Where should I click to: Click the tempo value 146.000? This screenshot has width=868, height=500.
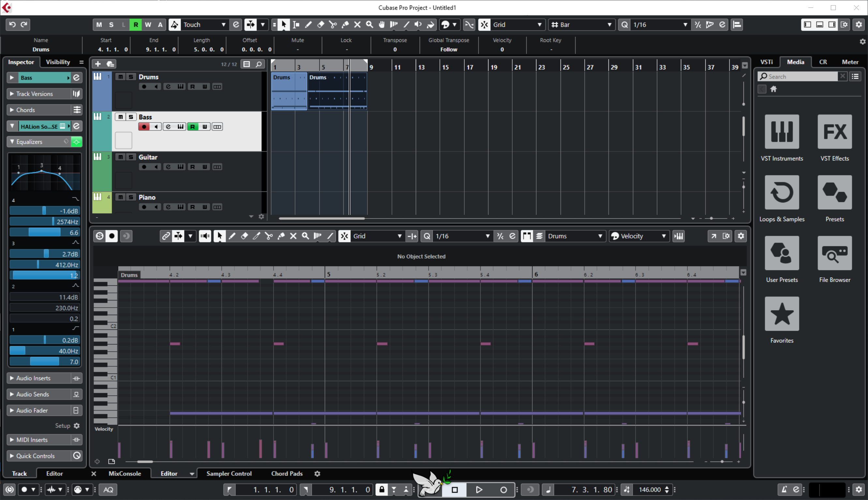tap(650, 489)
